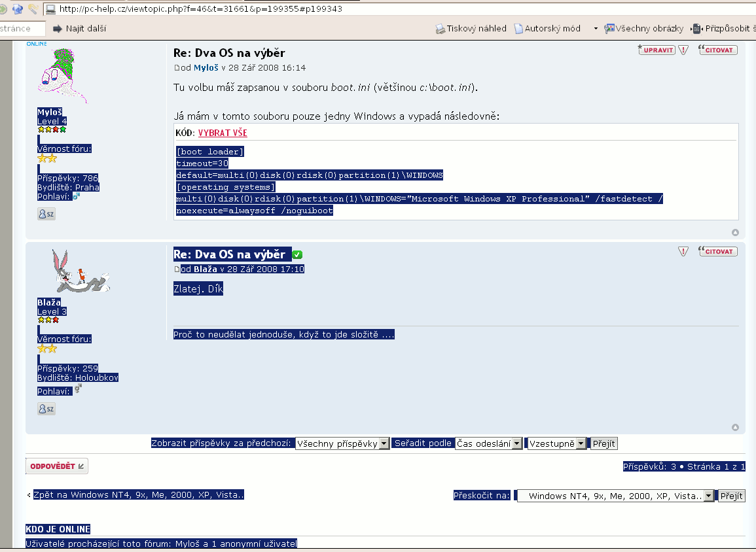Click Zpět na Windows NT4 forum link
Image resolution: width=756 pixels, height=552 pixels.
pyautogui.click(x=138, y=494)
